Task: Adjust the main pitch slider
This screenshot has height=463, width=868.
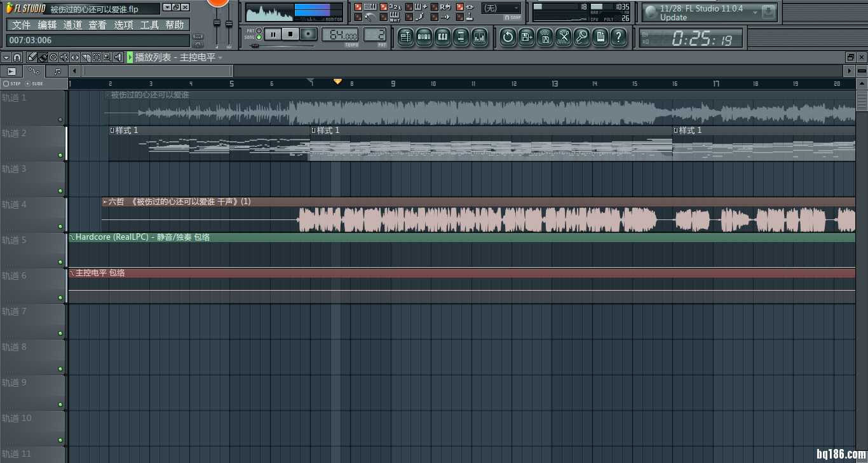Action: pyautogui.click(x=229, y=24)
